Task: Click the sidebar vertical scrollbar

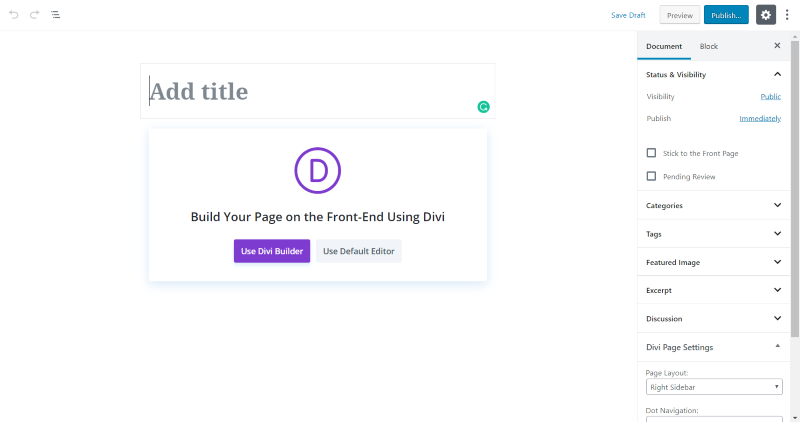Action: (795, 189)
